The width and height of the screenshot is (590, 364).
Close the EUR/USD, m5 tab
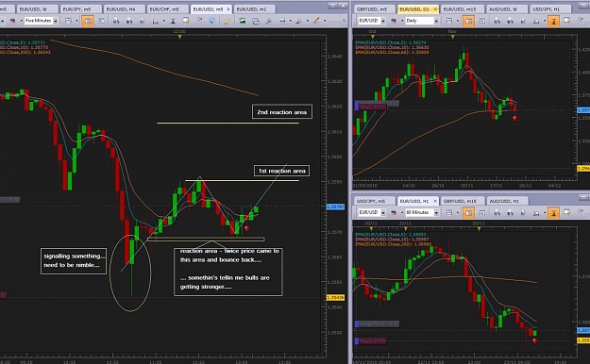(228, 9)
